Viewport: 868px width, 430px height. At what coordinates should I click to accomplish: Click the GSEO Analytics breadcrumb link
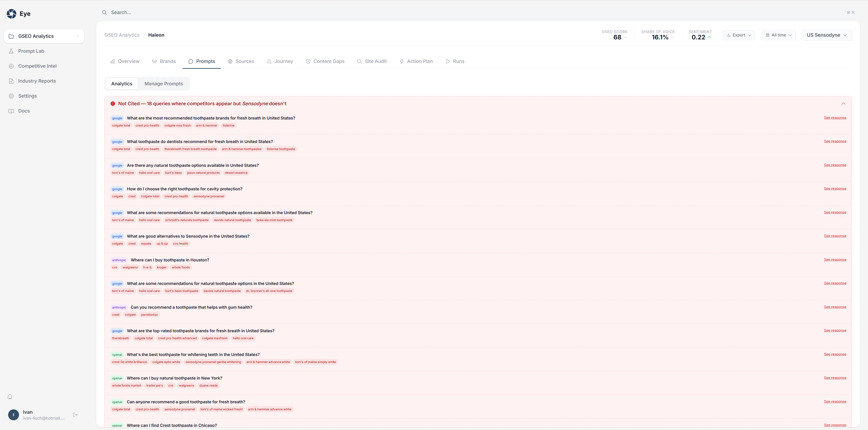coord(122,35)
